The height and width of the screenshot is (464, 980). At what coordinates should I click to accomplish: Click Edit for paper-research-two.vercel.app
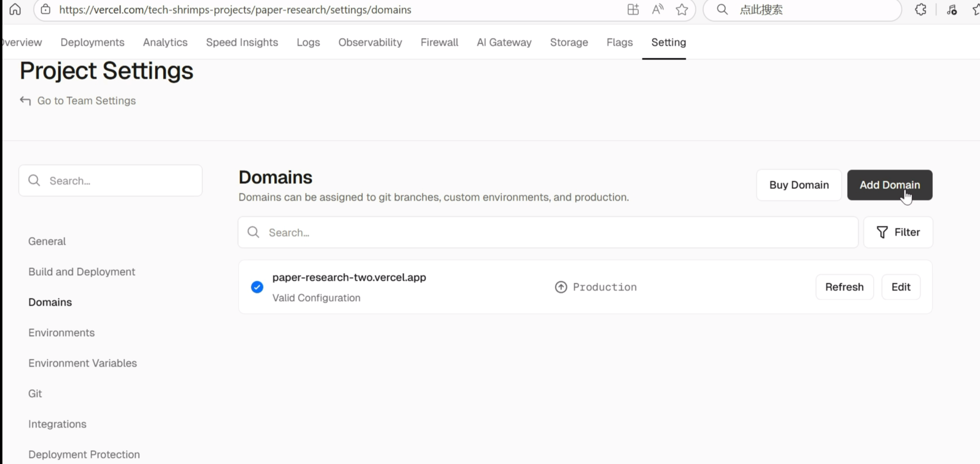point(901,287)
